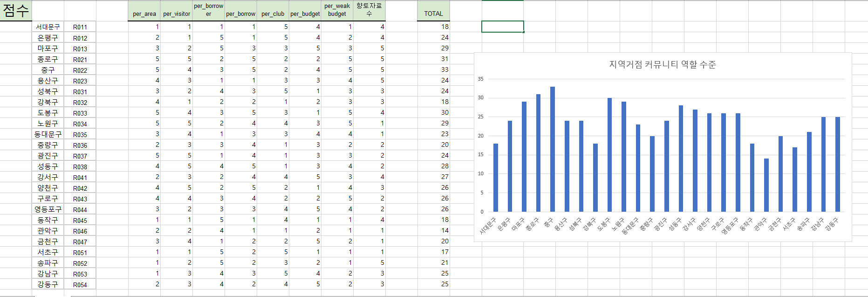Screen dimensions: 868x297
Task: Click the R022 code cell
Action: point(80,70)
